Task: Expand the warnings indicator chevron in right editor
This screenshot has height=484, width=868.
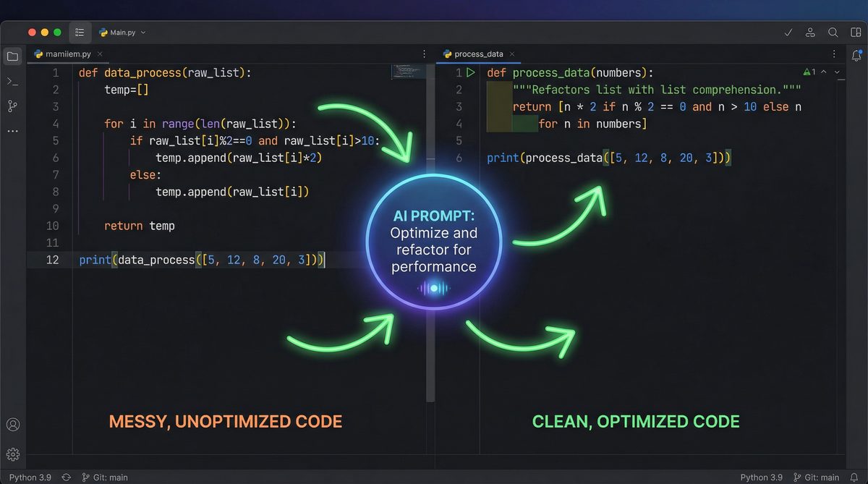Action: click(838, 72)
